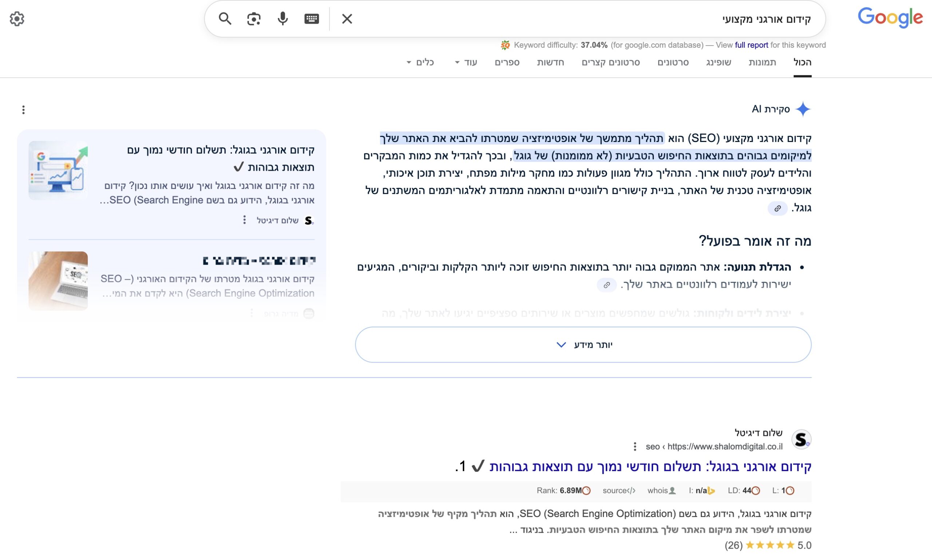Switch to the תמונות images tab

pos(762,62)
